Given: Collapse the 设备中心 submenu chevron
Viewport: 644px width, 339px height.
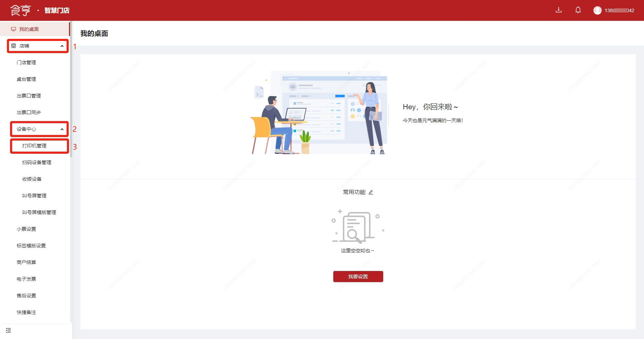Looking at the screenshot, I should (62, 129).
